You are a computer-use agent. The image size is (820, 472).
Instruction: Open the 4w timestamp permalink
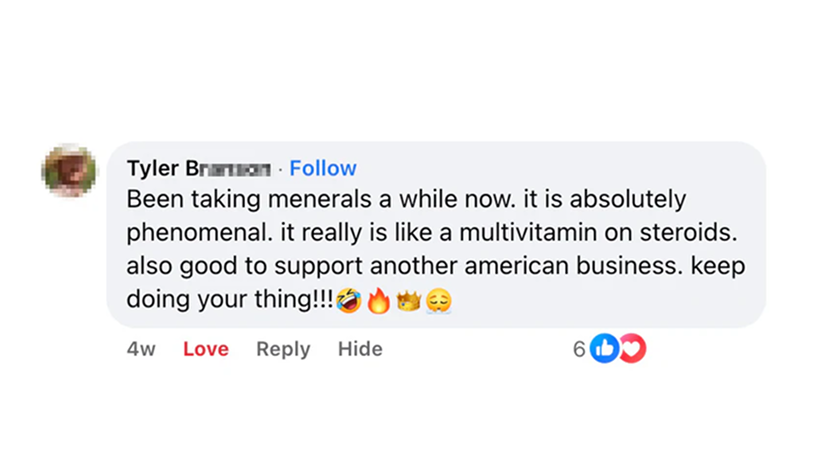pyautogui.click(x=141, y=349)
